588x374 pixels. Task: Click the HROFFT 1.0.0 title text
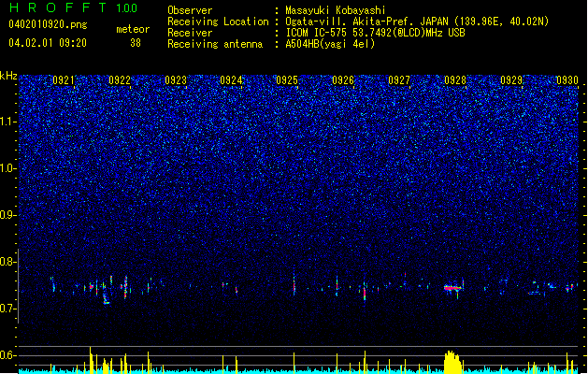tap(74, 7)
